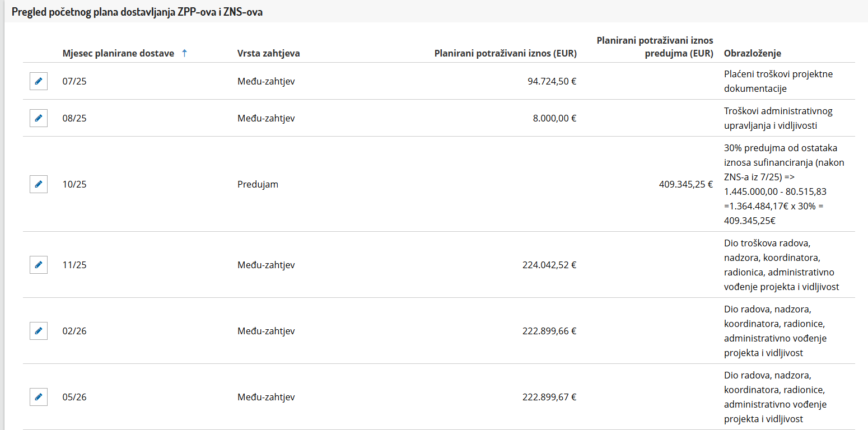The image size is (868, 430).
Task: Select the 8.000,00 € amount cell
Action: pos(555,118)
